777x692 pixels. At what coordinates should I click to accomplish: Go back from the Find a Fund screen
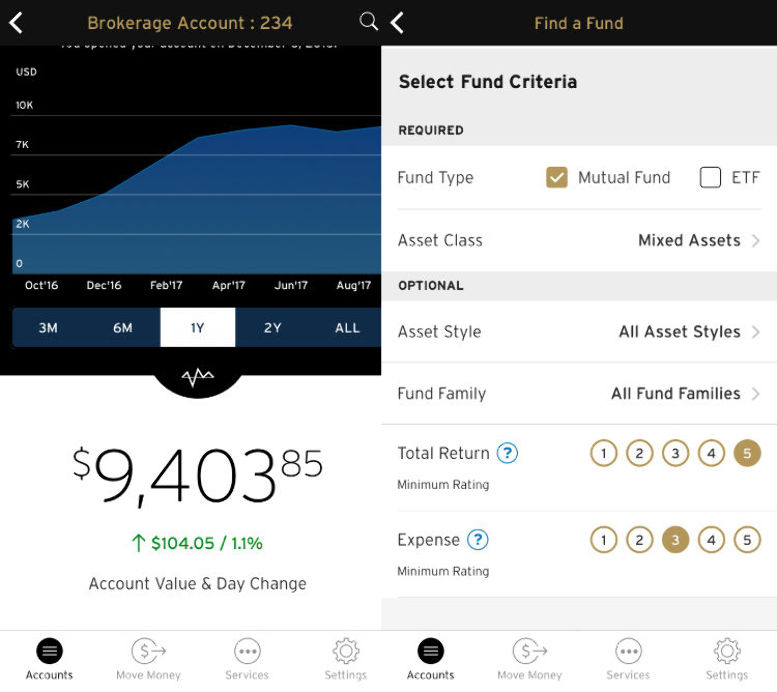tap(397, 23)
